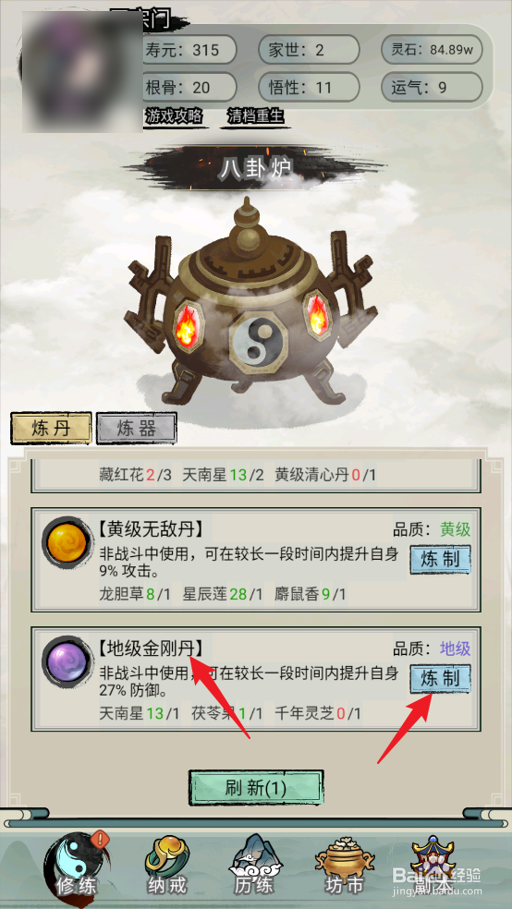Tap the 灵石 84.89w currency field

tap(432, 50)
